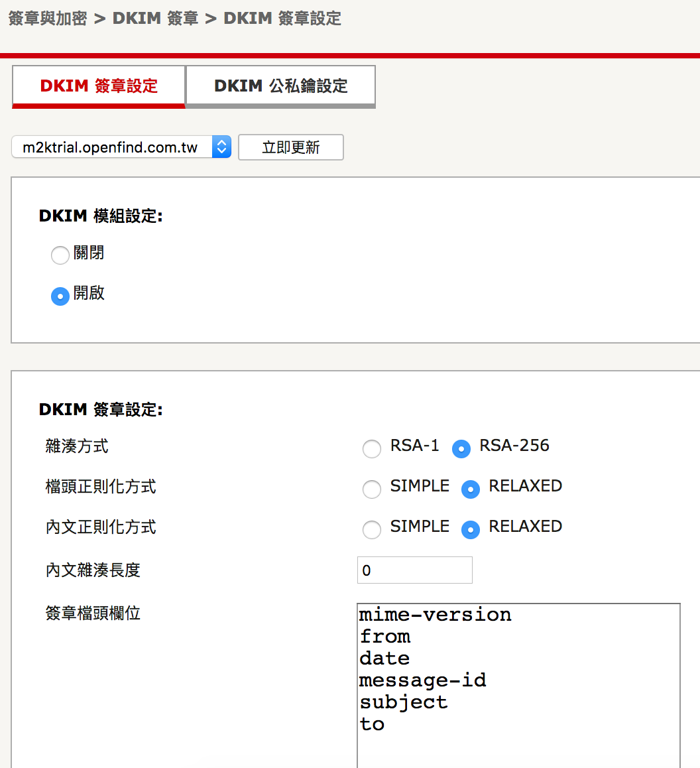The height and width of the screenshot is (768, 700).
Task: Select RSA-1 hash method
Action: point(372,449)
